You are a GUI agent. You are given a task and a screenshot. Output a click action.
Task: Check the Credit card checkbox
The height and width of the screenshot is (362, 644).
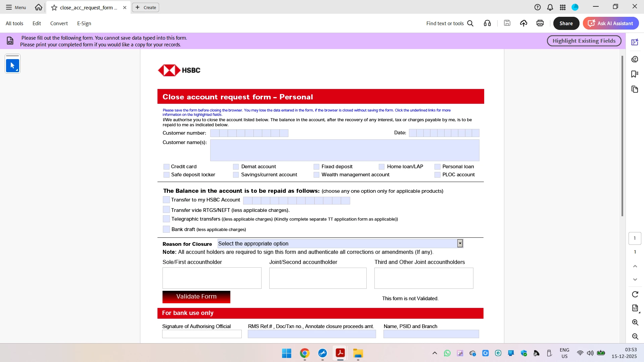point(166,167)
